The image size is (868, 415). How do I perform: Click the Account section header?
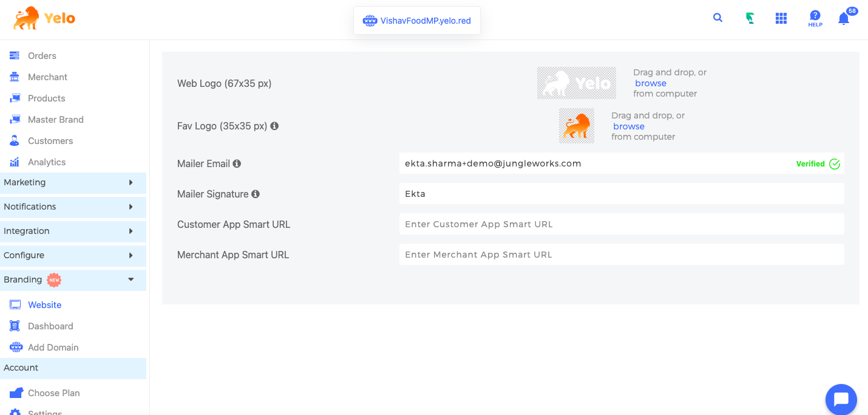coord(73,368)
